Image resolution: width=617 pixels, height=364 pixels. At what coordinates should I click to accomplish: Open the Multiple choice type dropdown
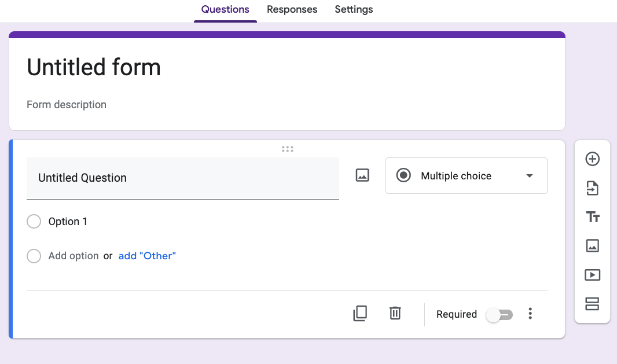(467, 175)
